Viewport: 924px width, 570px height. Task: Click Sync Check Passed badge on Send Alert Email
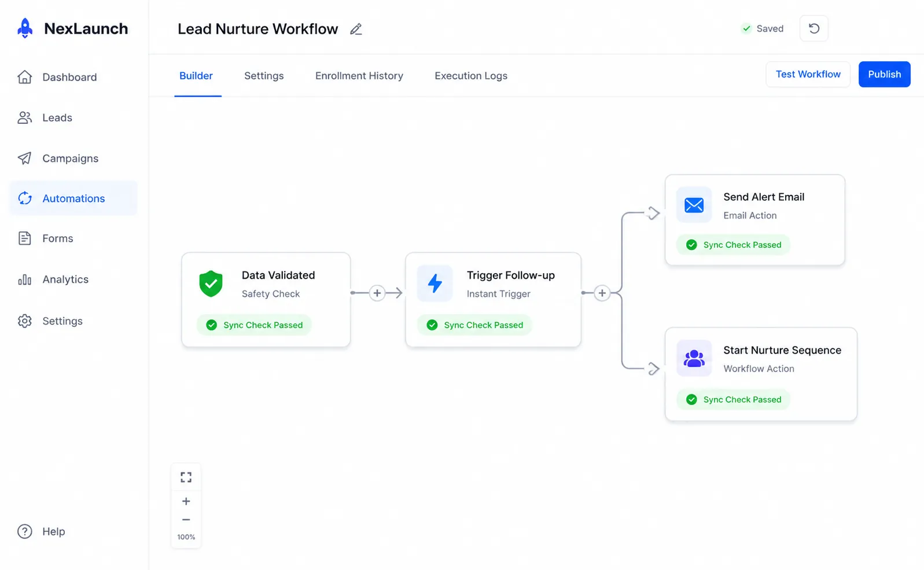click(x=733, y=245)
